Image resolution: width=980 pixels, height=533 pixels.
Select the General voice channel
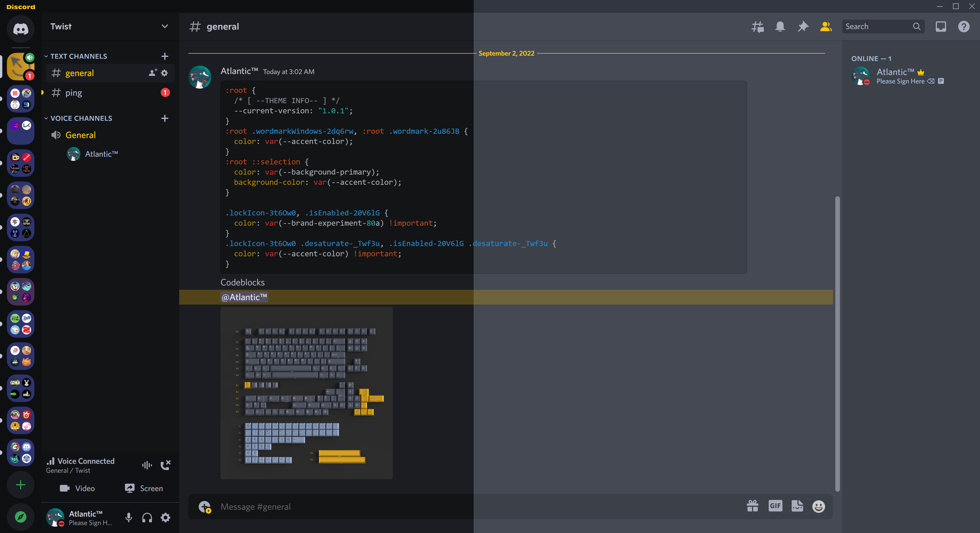pyautogui.click(x=81, y=135)
